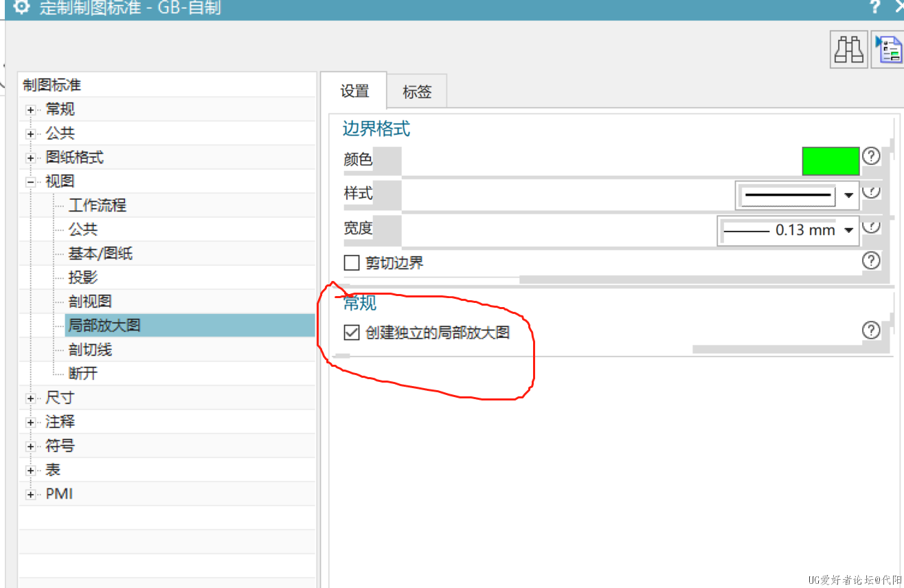Click the 常规 group heading in settings
Viewport: 904px width, 588px height.
click(x=360, y=304)
